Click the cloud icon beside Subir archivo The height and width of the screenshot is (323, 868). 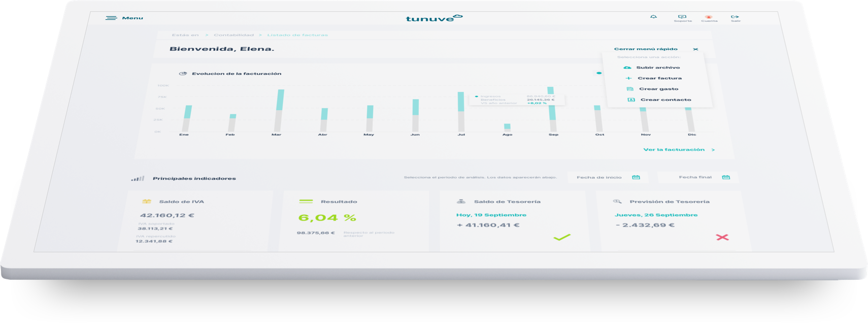627,67
